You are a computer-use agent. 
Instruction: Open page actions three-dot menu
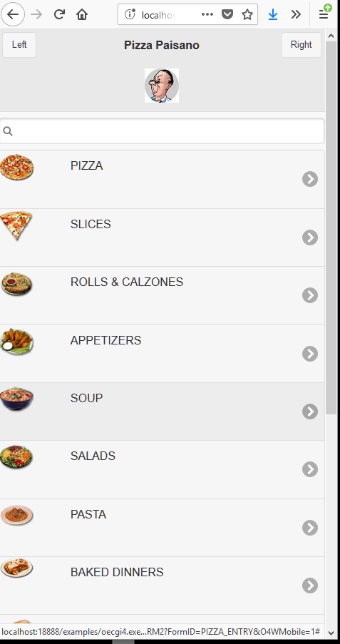207,14
